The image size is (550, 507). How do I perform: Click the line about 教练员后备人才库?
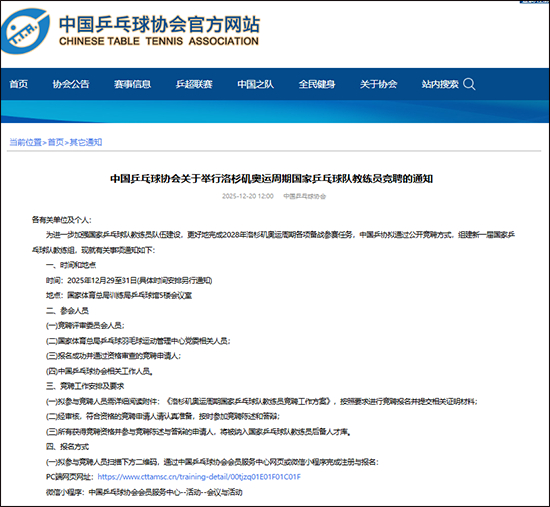tap(199, 431)
